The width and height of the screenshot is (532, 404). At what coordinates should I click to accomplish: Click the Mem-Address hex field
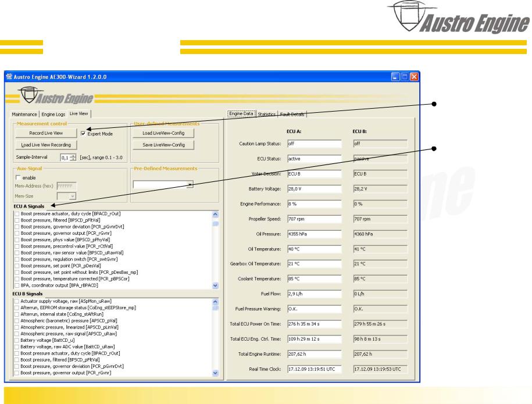coord(66,186)
